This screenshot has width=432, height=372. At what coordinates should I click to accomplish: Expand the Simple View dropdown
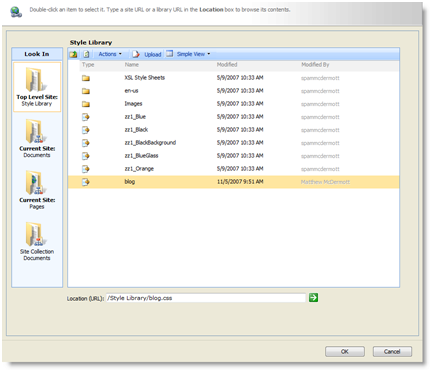point(193,54)
